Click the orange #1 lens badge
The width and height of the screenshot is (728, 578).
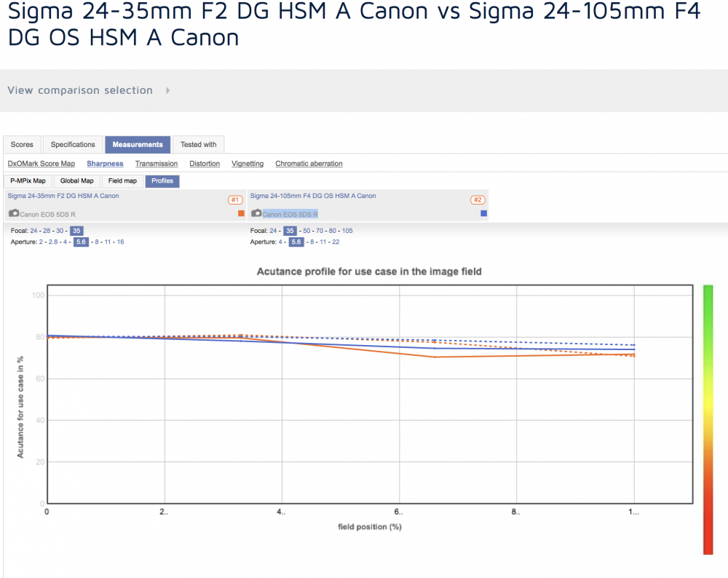click(235, 199)
